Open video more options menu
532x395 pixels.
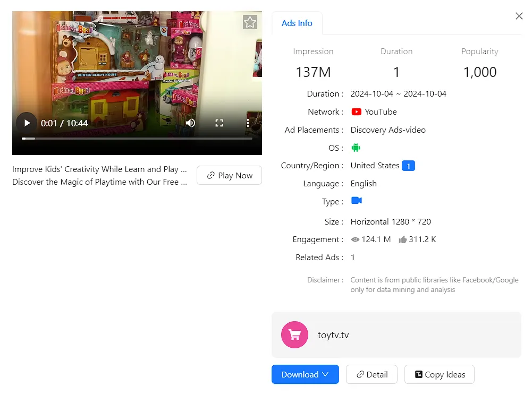coord(248,123)
